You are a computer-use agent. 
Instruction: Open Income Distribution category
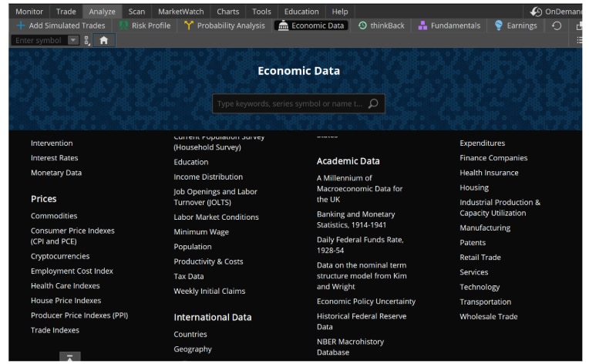pyautogui.click(x=208, y=177)
